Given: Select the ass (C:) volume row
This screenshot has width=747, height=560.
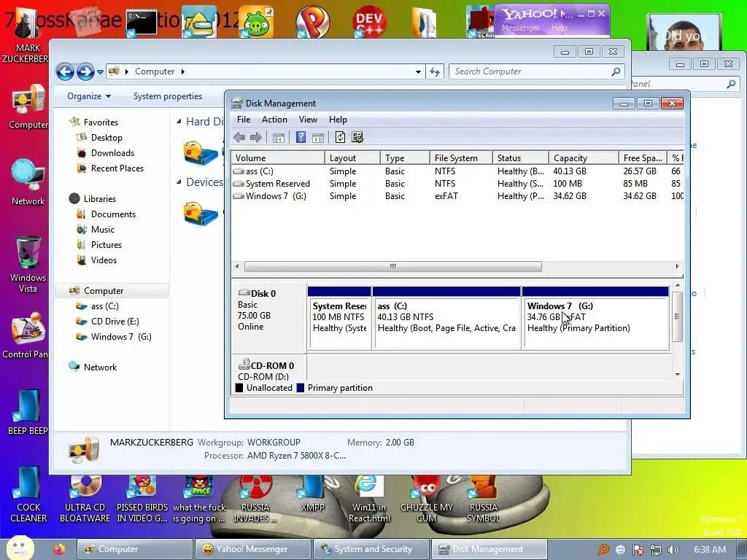Looking at the screenshot, I should 457,171.
